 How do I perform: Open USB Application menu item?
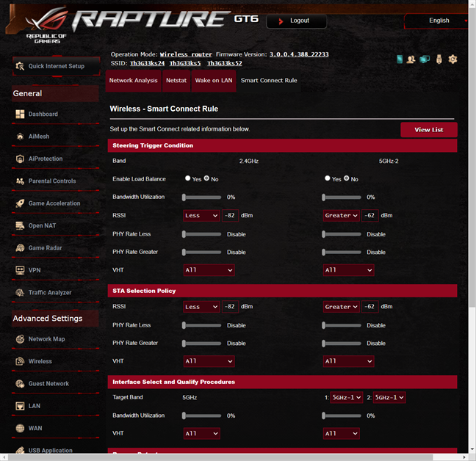[x=51, y=451]
